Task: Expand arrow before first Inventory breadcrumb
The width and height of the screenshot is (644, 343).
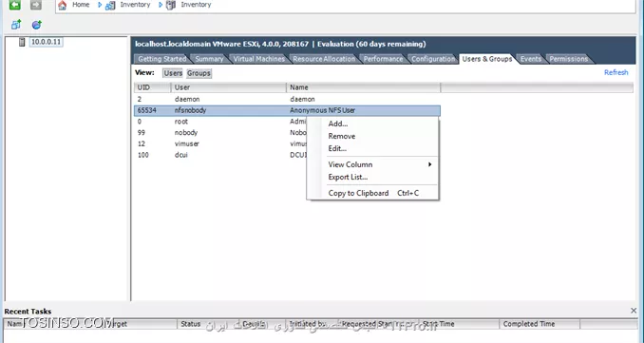Action: point(100,5)
